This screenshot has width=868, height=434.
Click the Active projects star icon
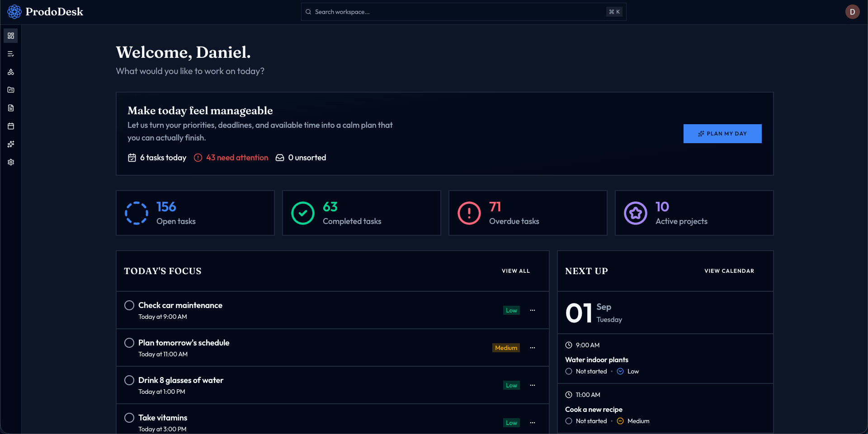(636, 213)
